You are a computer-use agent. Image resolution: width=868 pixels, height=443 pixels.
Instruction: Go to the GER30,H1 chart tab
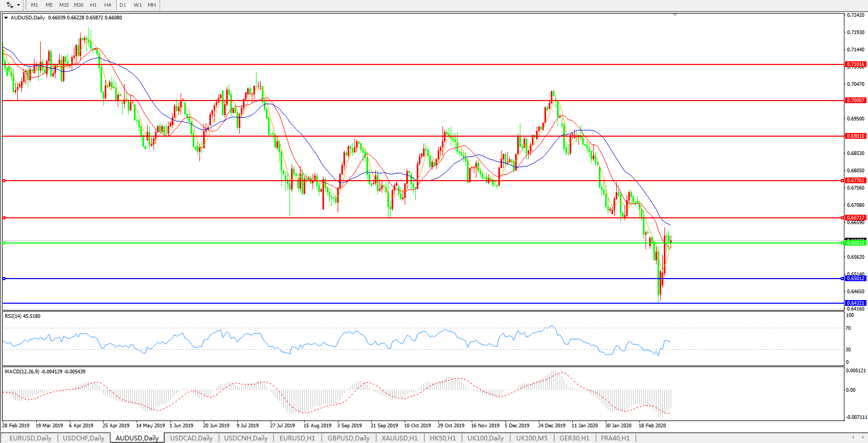point(574,438)
